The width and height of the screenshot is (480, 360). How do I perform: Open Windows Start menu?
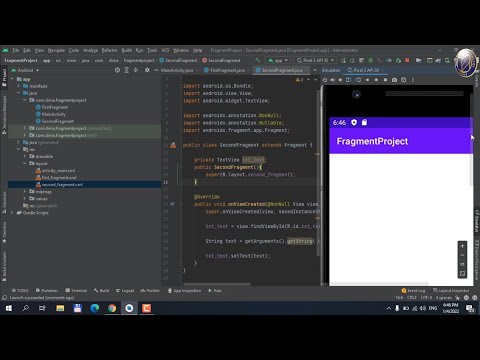(9, 308)
